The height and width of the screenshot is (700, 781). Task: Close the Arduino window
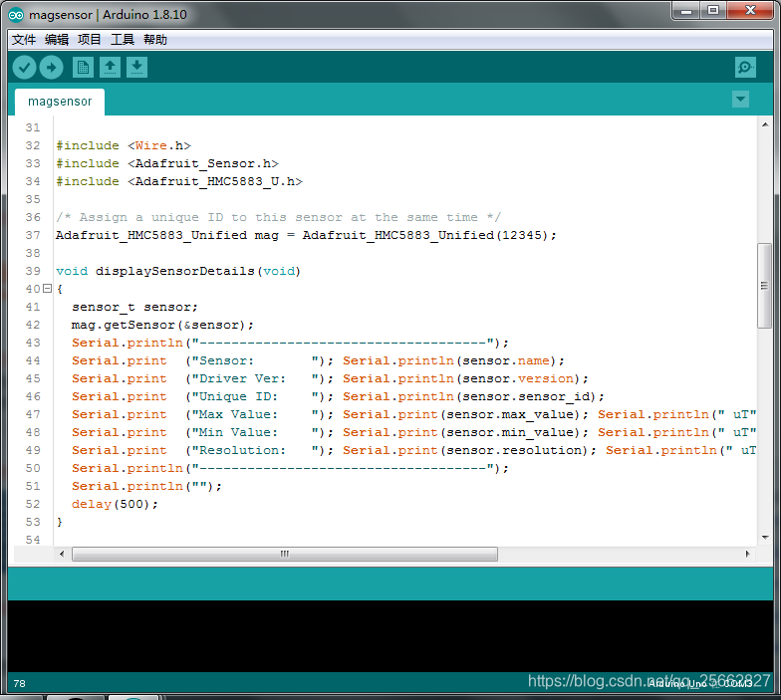click(751, 11)
